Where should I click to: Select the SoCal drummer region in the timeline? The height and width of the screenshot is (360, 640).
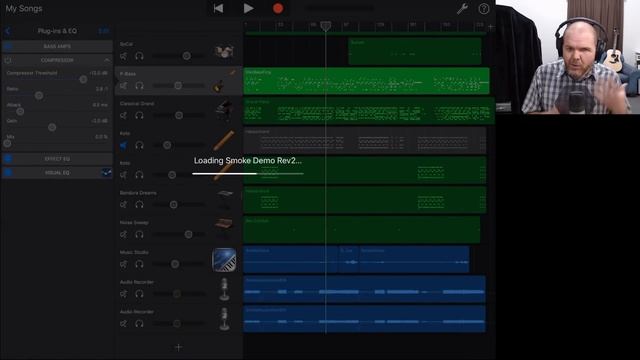[415, 51]
